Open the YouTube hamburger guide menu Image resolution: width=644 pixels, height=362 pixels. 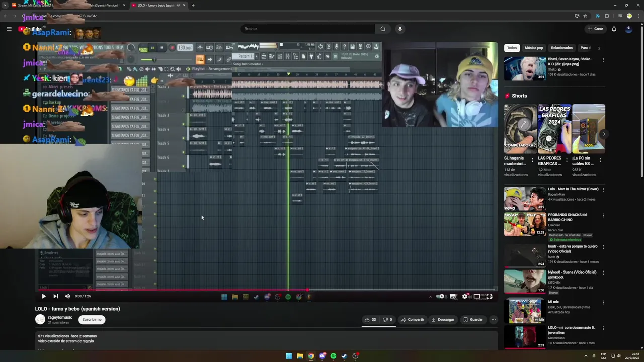pyautogui.click(x=9, y=29)
